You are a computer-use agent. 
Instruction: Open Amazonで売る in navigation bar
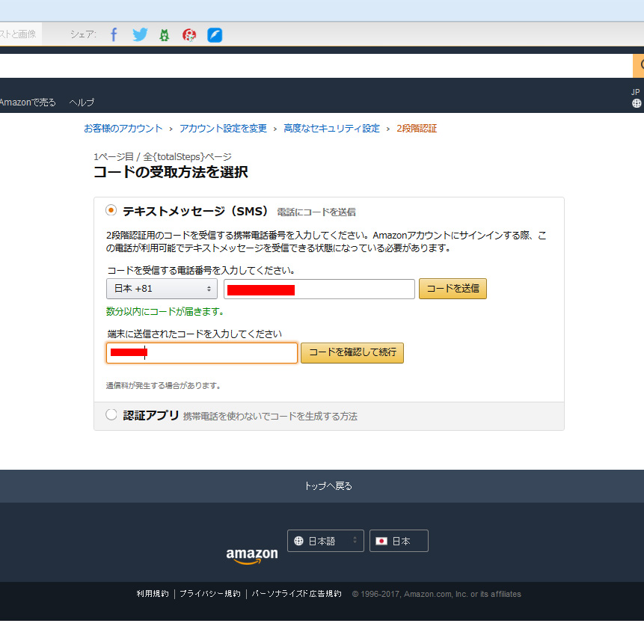coord(28,102)
